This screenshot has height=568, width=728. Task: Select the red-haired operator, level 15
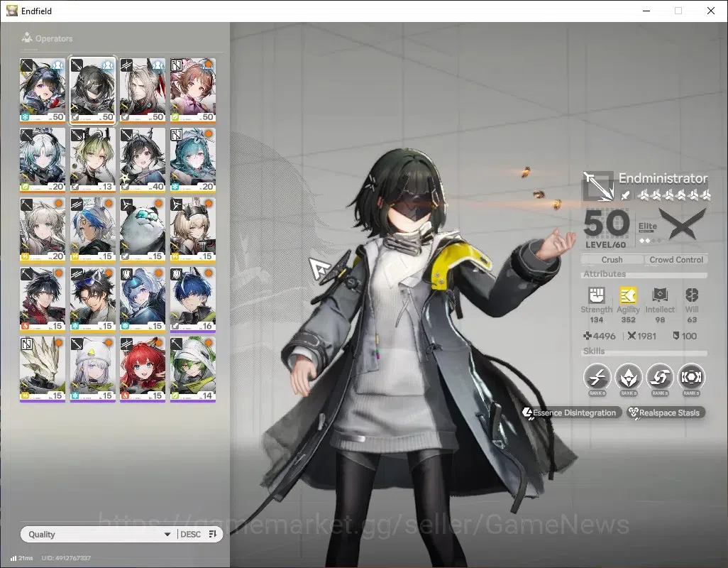(143, 369)
